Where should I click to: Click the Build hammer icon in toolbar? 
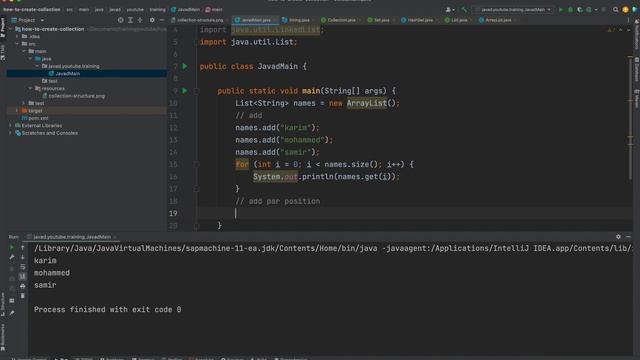point(464,9)
